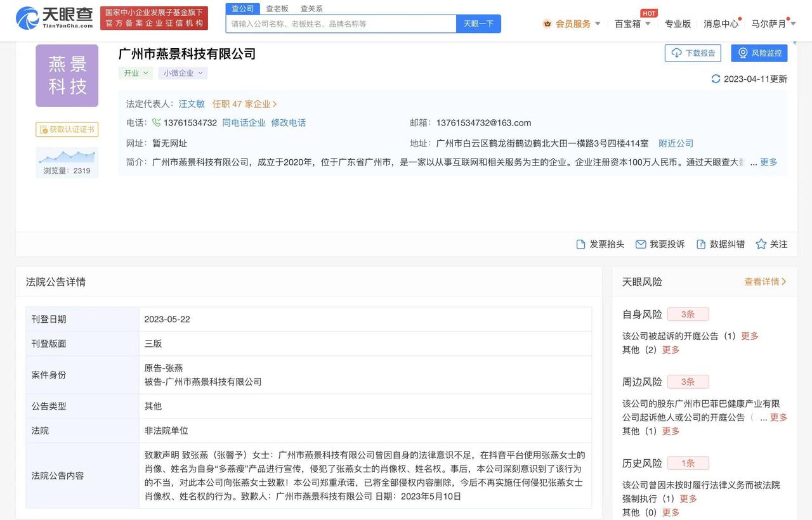This screenshot has width=812, height=520.
Task: Open the 浏览量 trend chart thumbnail
Action: (67, 156)
